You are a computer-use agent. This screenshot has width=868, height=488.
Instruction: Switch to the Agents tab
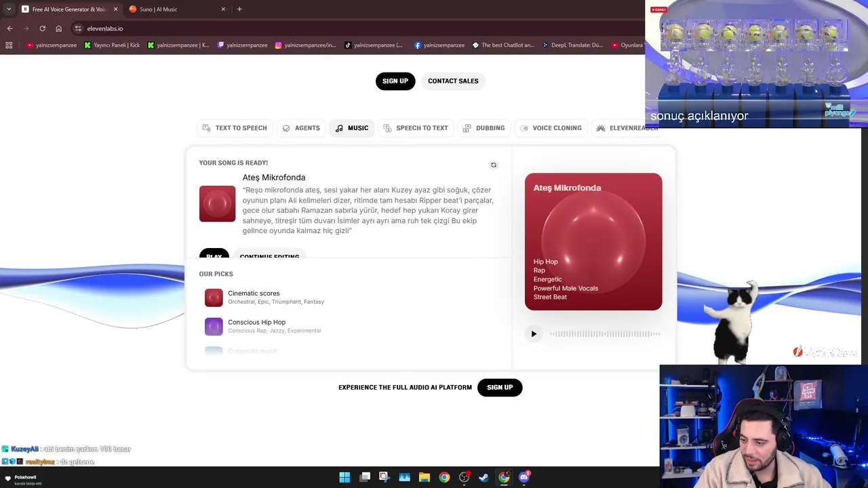pos(301,128)
